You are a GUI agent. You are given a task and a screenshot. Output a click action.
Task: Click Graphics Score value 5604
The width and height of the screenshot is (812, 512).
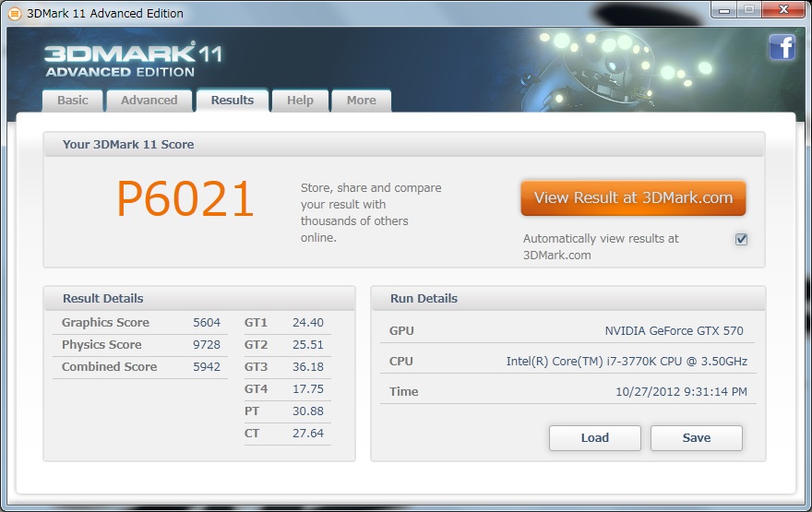pyautogui.click(x=207, y=323)
